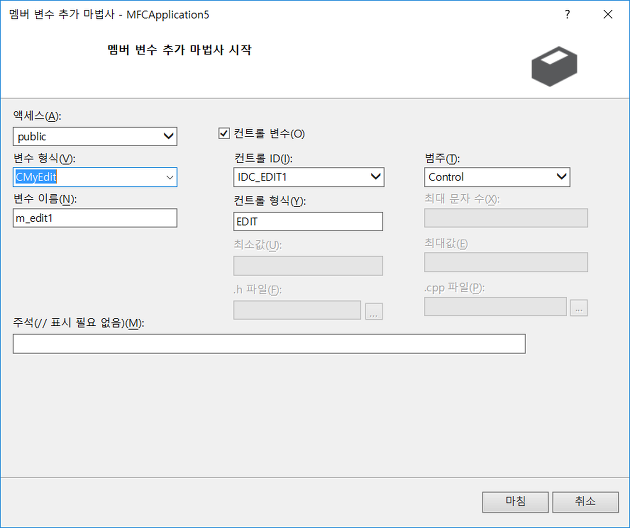Click the .cpp 파일 path field
This screenshot has height=528, width=630.
[495, 307]
